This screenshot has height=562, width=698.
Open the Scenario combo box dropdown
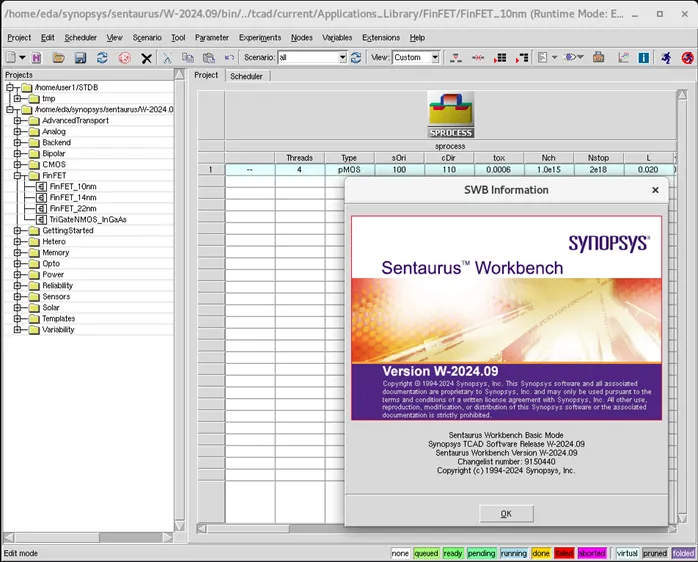pos(342,57)
